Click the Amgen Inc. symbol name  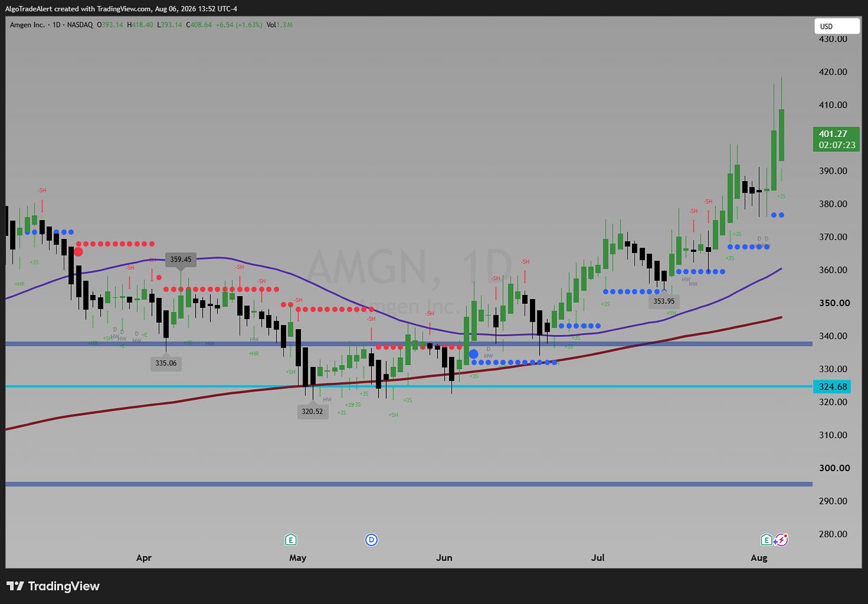tap(27, 25)
